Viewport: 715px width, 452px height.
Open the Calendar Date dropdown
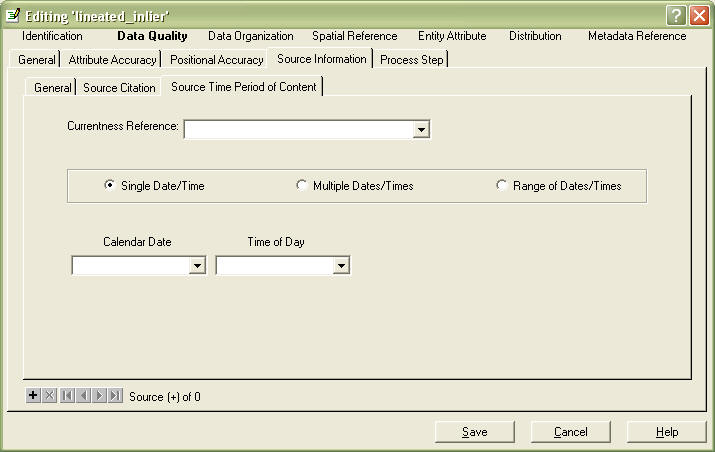pyautogui.click(x=197, y=266)
